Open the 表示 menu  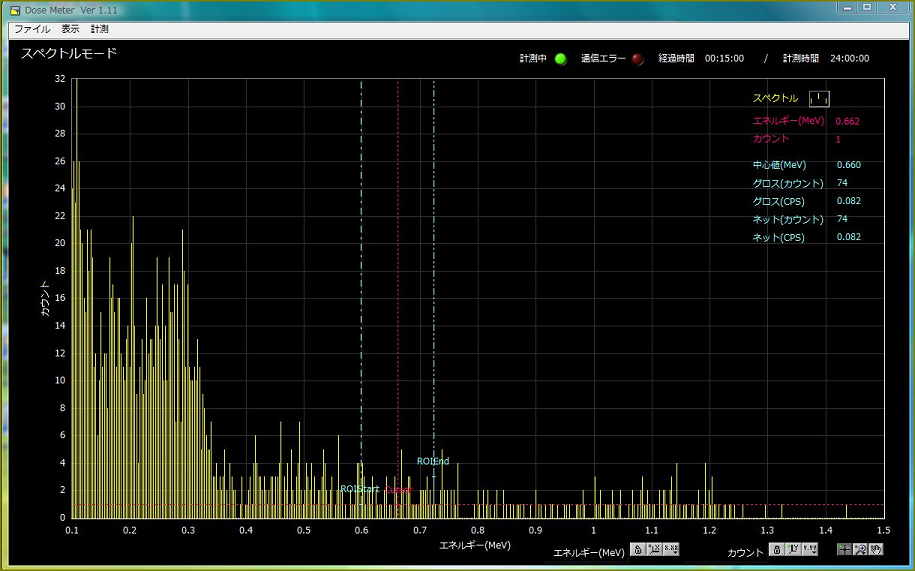[x=70, y=29]
